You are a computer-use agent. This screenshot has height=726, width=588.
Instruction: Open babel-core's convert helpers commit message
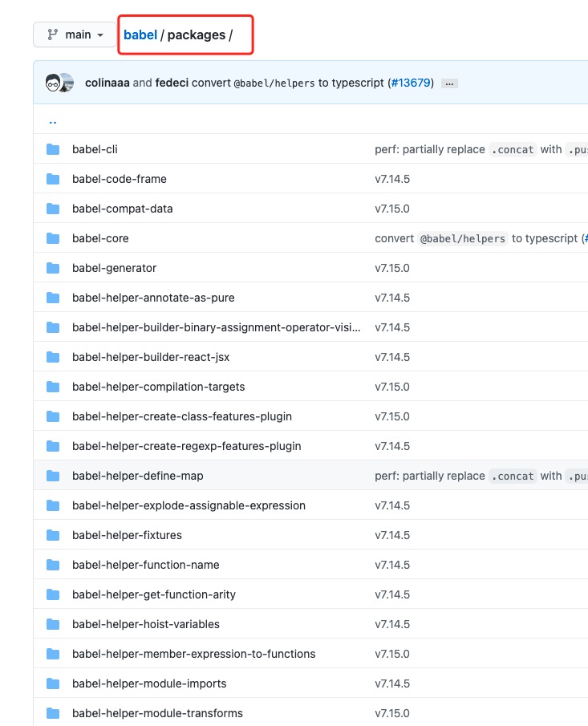[x=481, y=238]
